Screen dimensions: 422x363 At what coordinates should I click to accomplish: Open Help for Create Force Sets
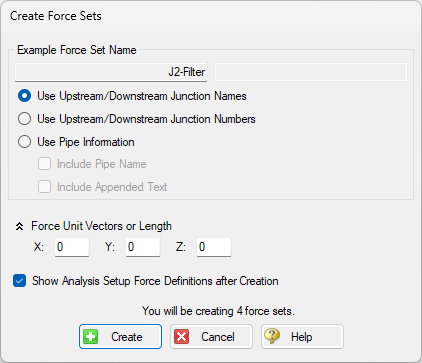(x=302, y=337)
